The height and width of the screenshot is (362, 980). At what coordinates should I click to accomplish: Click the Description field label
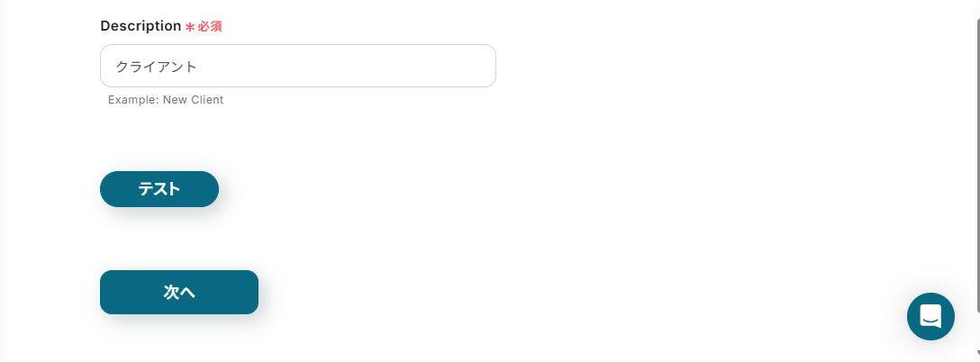pyautogui.click(x=141, y=26)
